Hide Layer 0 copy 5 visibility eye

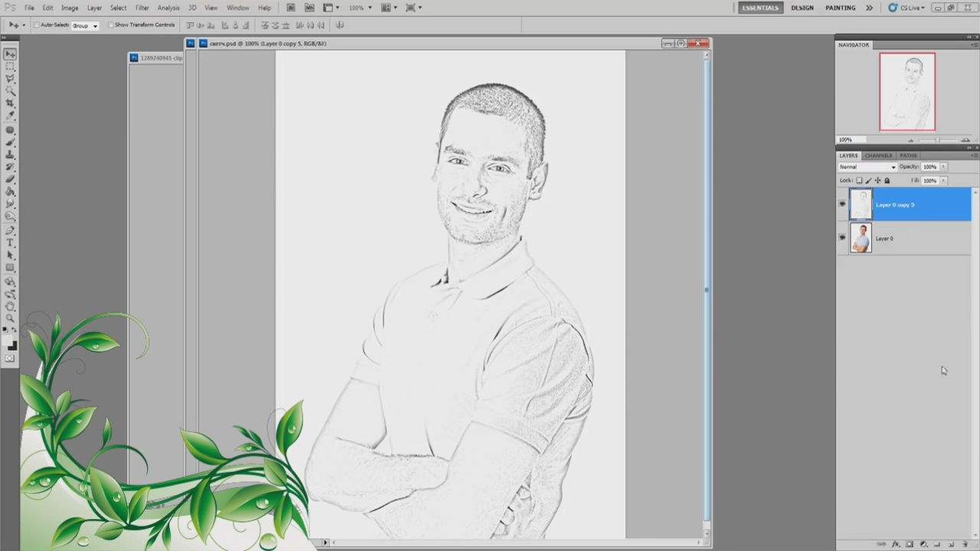(x=842, y=204)
